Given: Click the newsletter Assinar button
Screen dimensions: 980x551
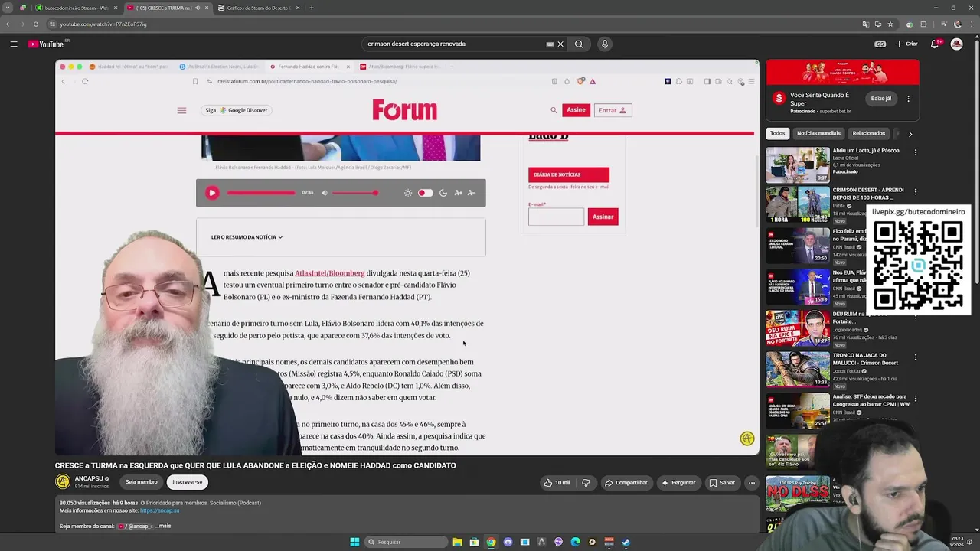Looking at the screenshot, I should pyautogui.click(x=603, y=217).
